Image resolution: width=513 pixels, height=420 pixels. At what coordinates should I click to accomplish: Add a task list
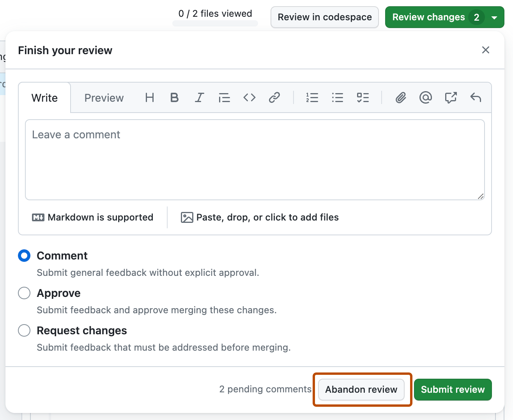[x=363, y=97]
